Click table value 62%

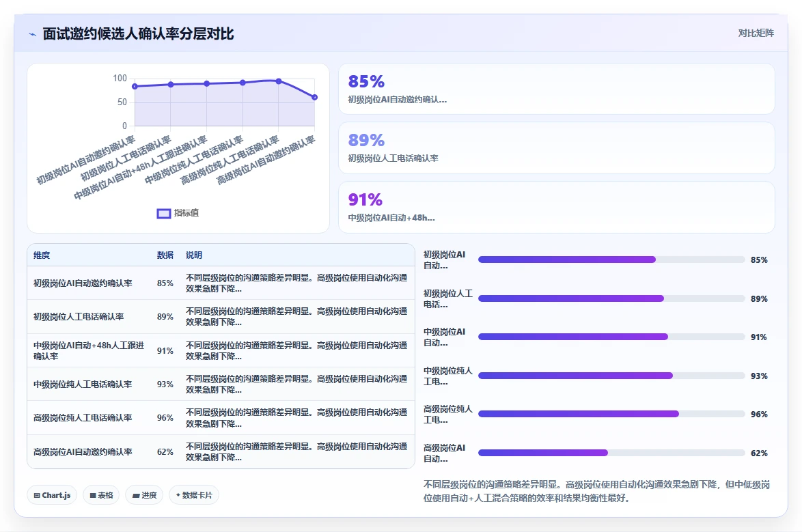(x=165, y=452)
